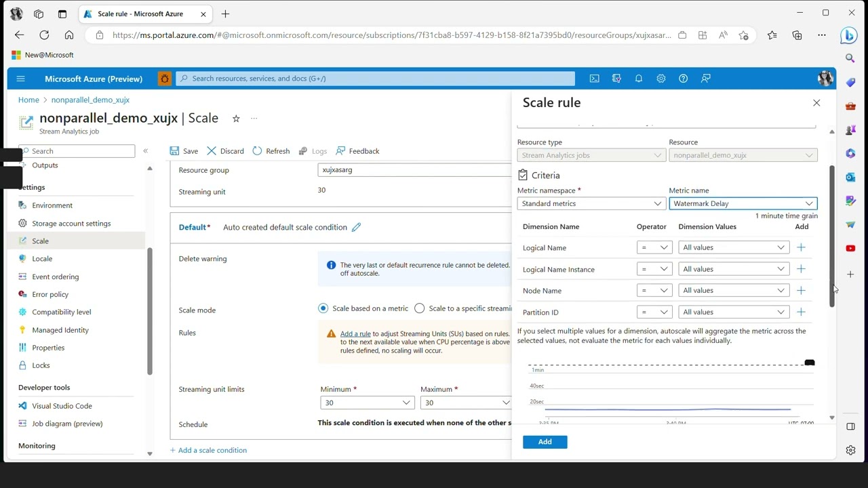This screenshot has width=868, height=488.
Task: Click the left menu scrollbar thumb
Action: point(150,312)
